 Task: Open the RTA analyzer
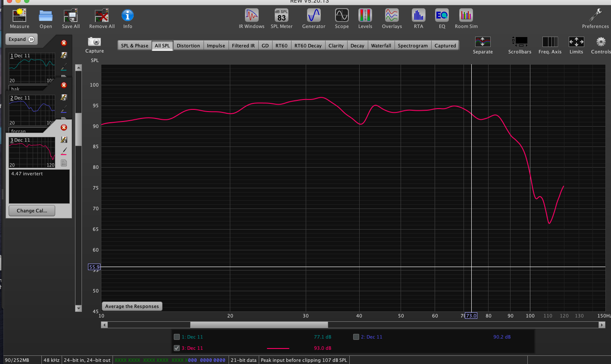point(418,16)
